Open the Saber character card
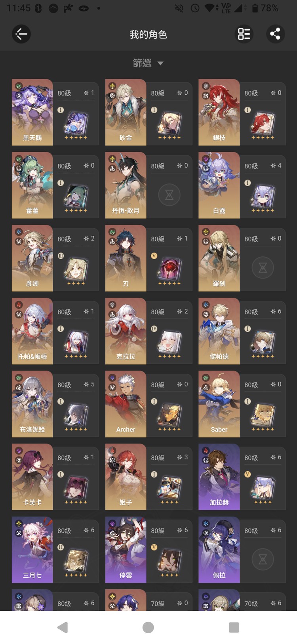297x644 pixels. click(242, 404)
